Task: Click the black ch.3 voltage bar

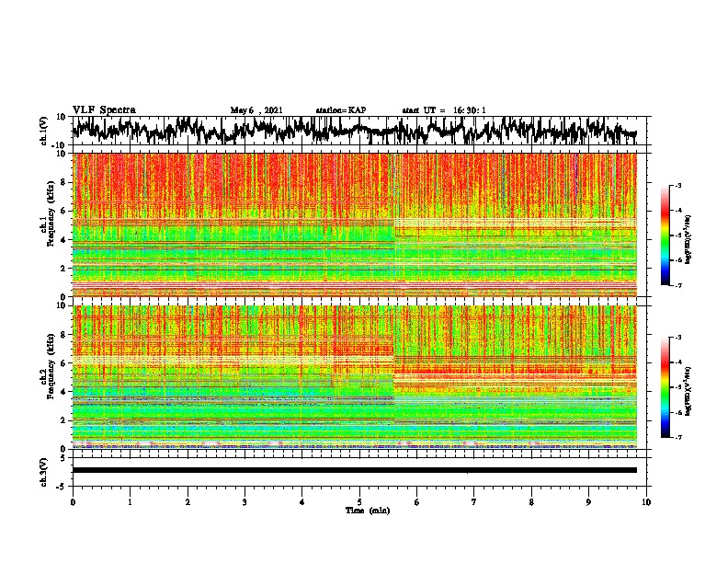Action: tap(354, 470)
